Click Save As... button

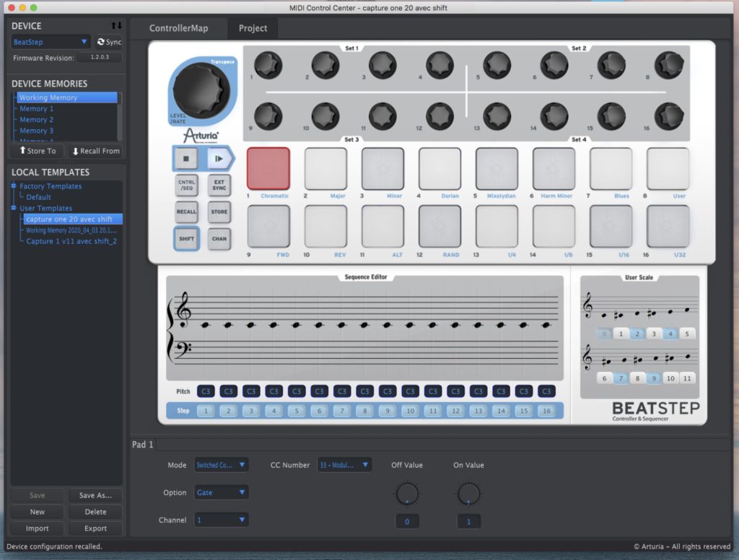(x=96, y=496)
